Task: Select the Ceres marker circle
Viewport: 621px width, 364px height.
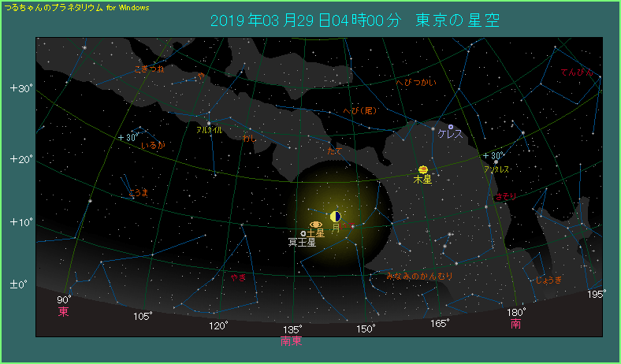Action: [x=451, y=126]
